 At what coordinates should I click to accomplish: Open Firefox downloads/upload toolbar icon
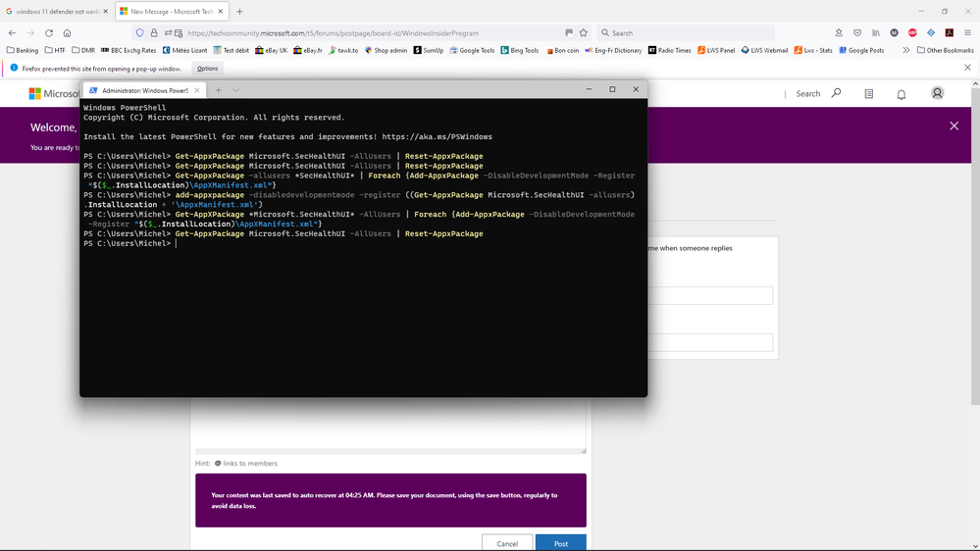coord(839,33)
